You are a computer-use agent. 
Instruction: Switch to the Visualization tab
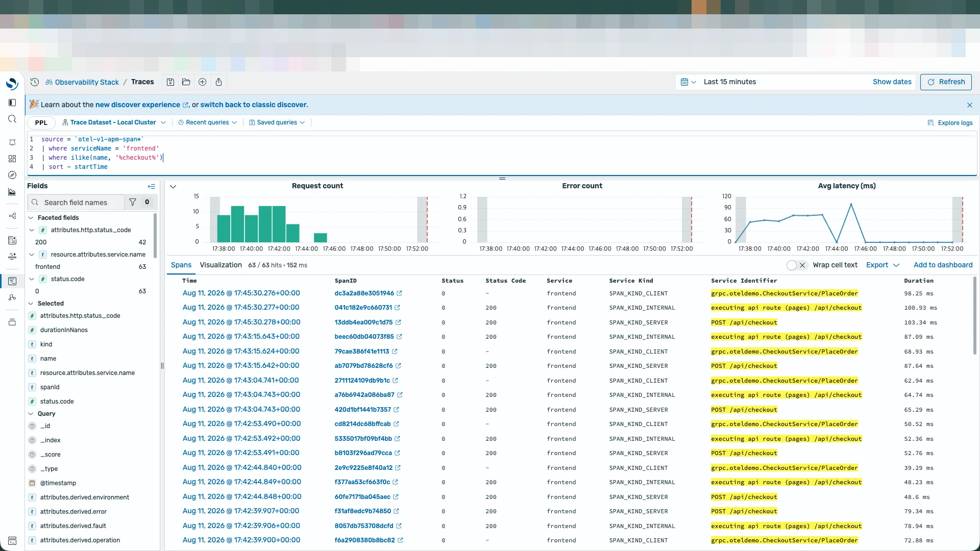[221, 265]
